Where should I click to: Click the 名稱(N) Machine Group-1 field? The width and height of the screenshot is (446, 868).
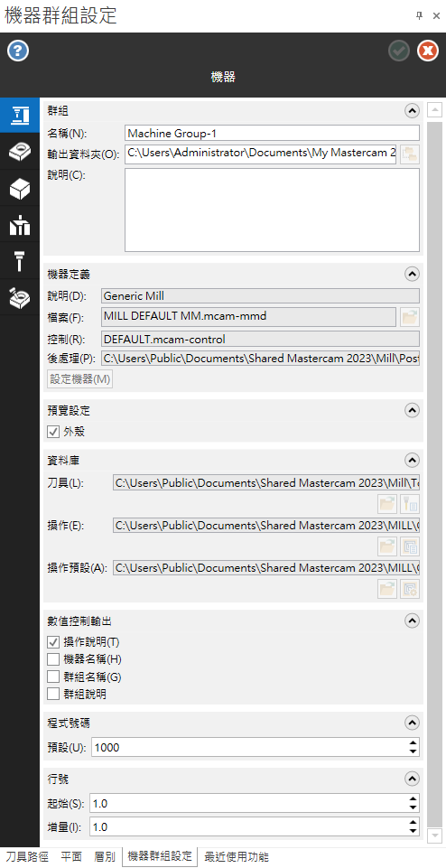(x=273, y=133)
